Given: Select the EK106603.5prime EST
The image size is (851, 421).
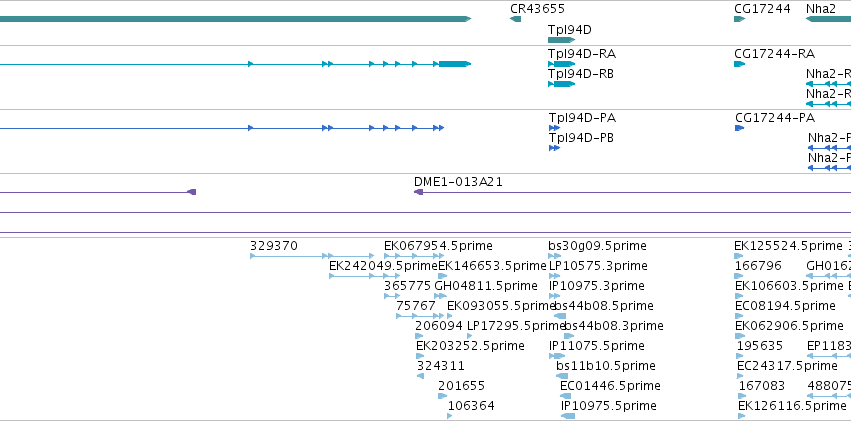Looking at the screenshot, I should (739, 296).
